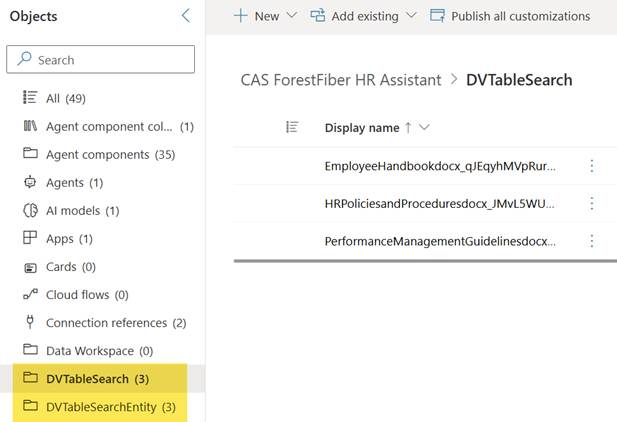
Task: Click the Cloud flows icon
Action: 29,295
